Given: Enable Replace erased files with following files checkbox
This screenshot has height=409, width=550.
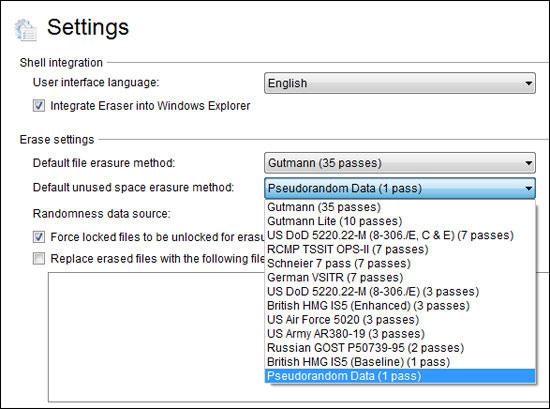Looking at the screenshot, I should pos(39,259).
